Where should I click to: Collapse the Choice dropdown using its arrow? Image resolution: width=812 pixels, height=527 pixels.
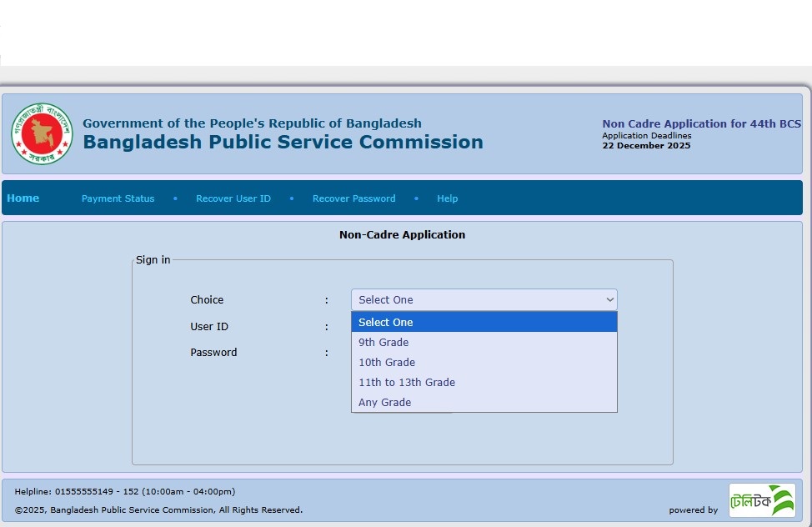coord(609,300)
